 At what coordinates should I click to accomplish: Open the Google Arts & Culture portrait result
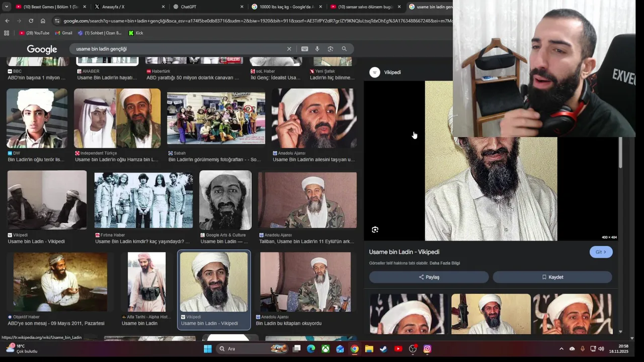[x=225, y=200]
